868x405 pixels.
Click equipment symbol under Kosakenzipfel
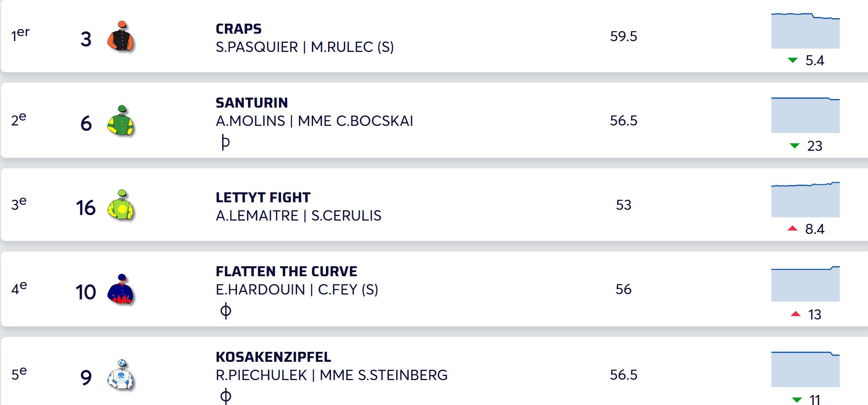click(x=226, y=396)
